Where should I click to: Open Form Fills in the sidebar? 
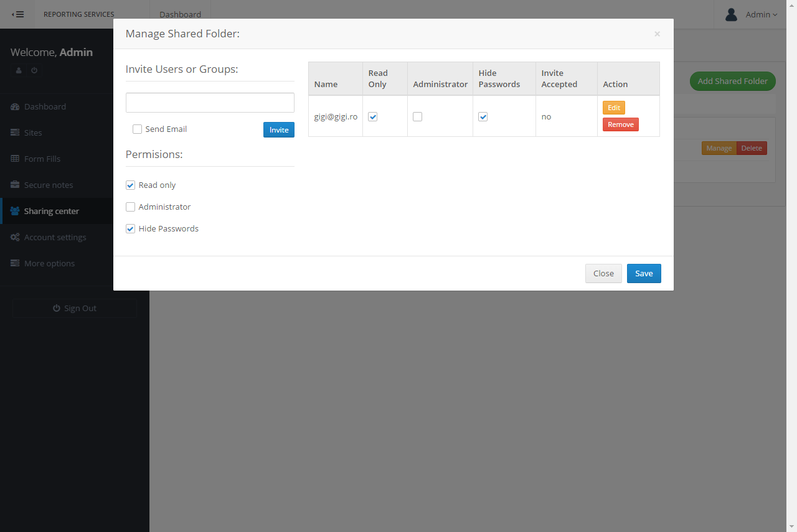42,159
